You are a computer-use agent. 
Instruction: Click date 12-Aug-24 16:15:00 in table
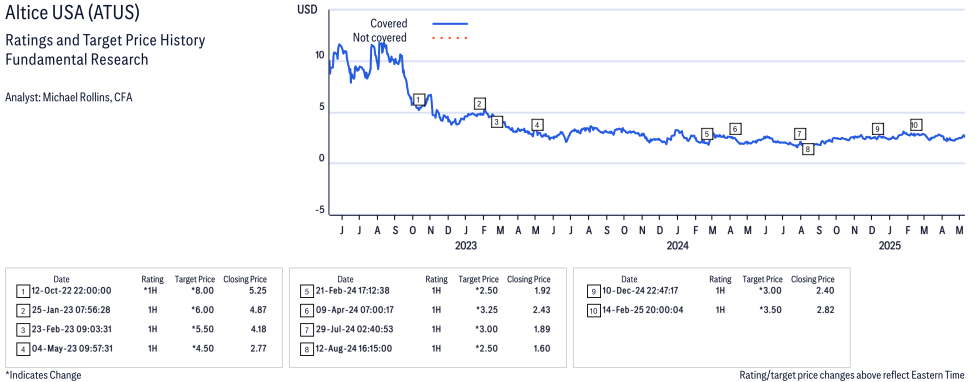[355, 348]
